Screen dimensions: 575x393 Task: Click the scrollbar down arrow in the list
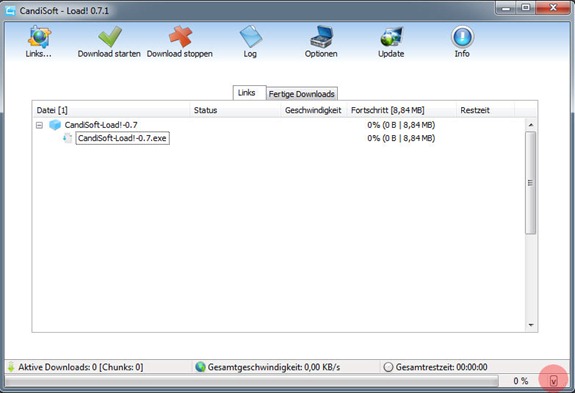tap(531, 325)
